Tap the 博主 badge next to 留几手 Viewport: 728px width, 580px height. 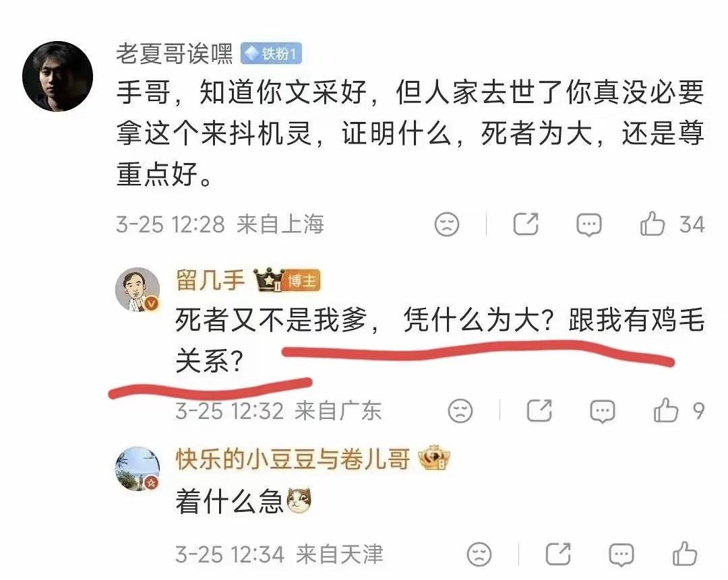301,280
